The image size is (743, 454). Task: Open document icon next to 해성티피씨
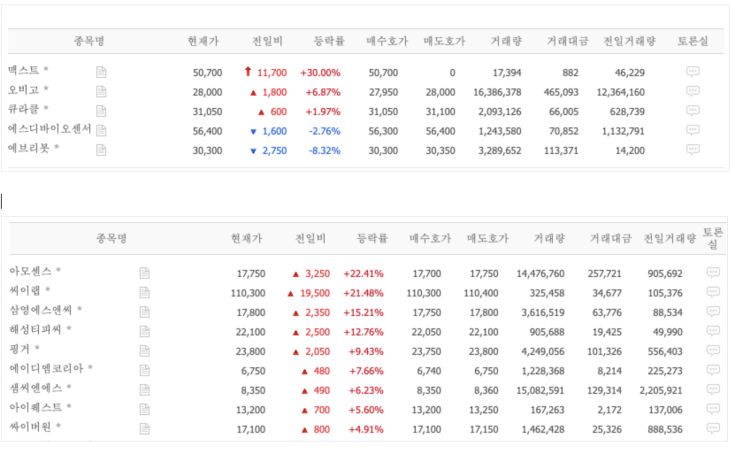(145, 331)
